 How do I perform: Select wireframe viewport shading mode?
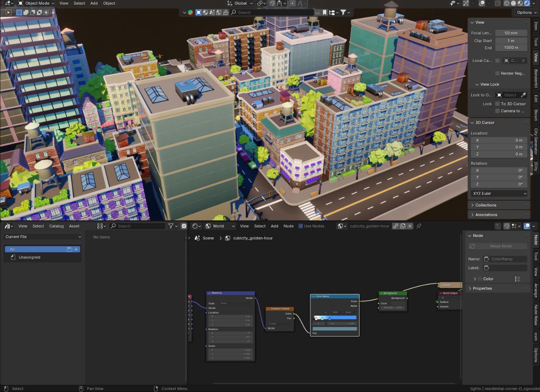click(507, 3)
